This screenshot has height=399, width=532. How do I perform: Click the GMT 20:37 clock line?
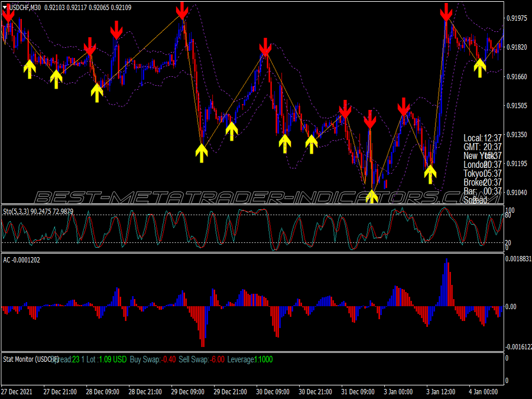click(482, 147)
